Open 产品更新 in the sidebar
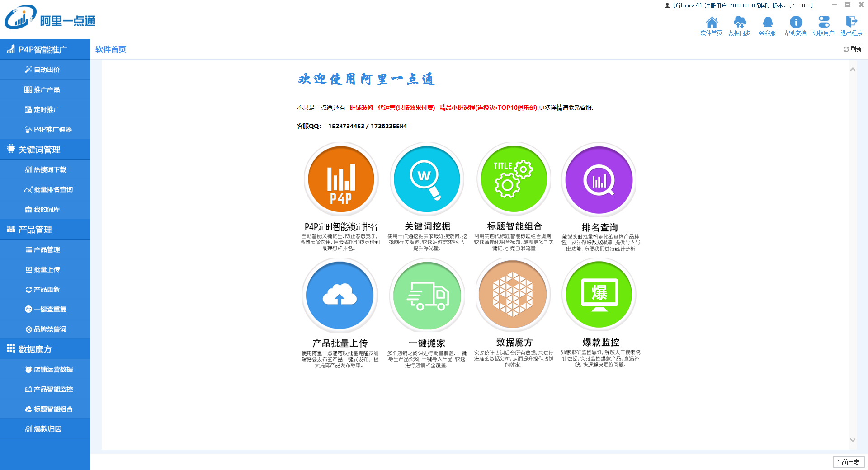The image size is (868, 470). point(45,289)
